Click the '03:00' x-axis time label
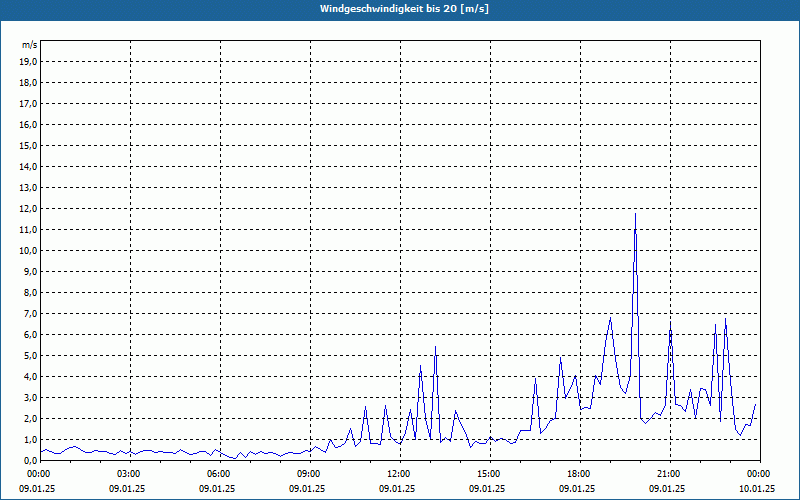This screenshot has width=800, height=500. click(x=127, y=474)
